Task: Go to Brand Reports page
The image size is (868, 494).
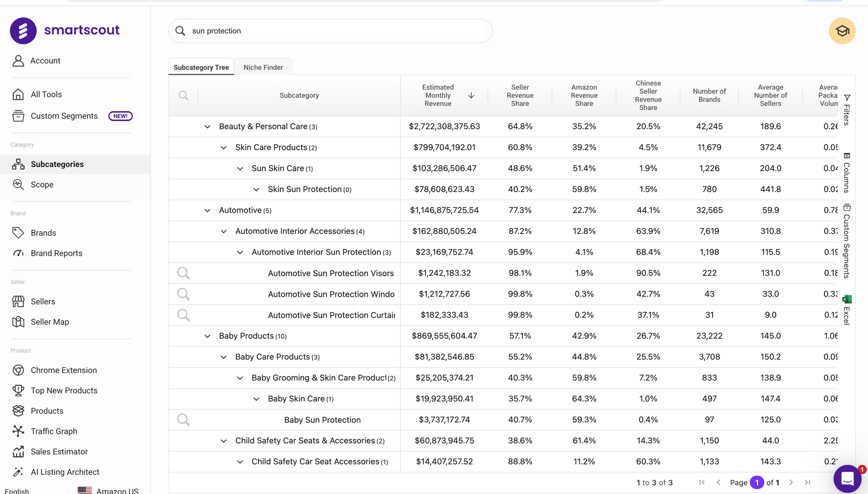Action: click(56, 253)
